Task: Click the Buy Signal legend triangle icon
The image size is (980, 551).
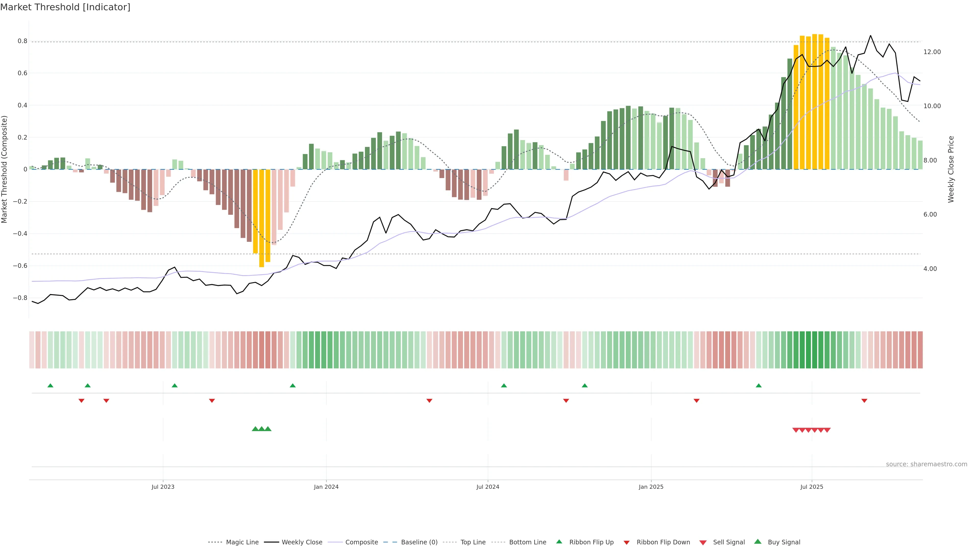Action: tap(758, 542)
